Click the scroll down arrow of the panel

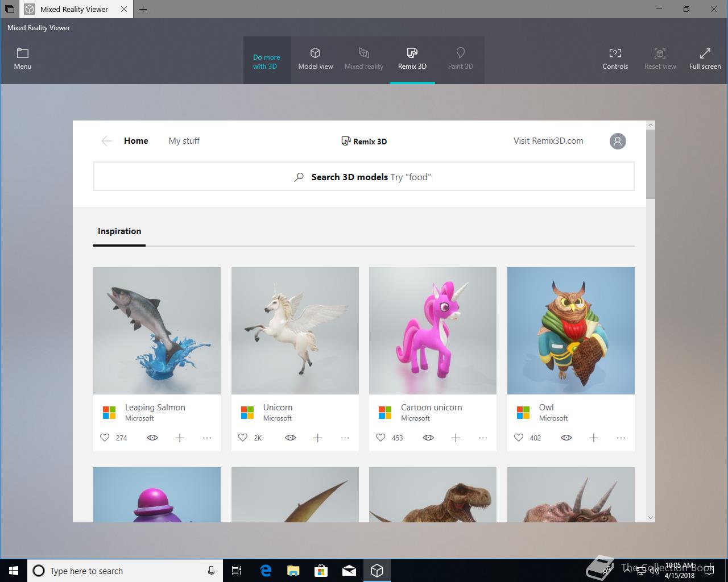(x=651, y=518)
